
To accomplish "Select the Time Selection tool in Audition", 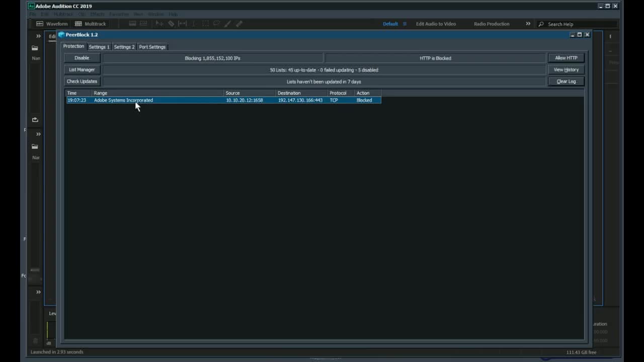I will coord(194,24).
